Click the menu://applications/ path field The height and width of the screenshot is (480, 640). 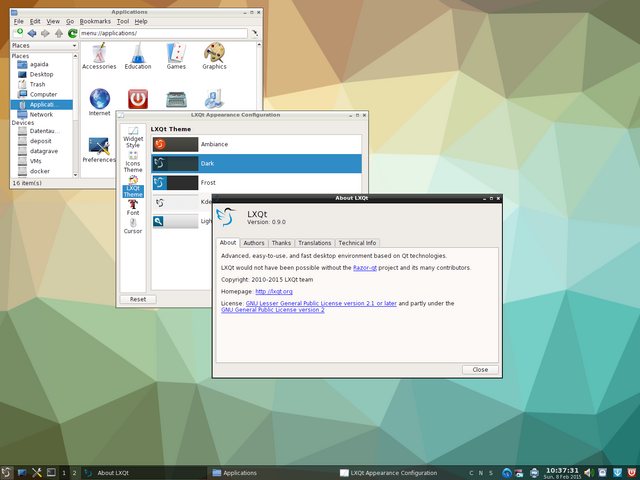(163, 33)
